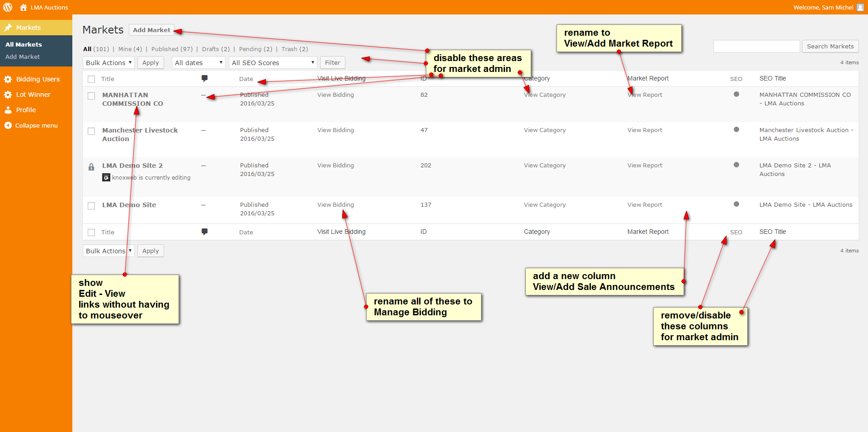Click the Add Market button
868x432 pixels.
[x=151, y=30]
